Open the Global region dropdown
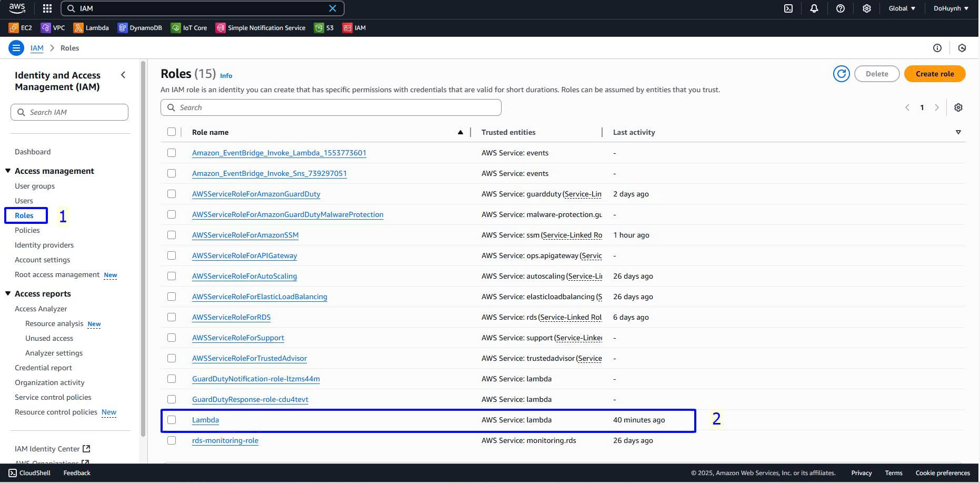This screenshot has width=980, height=483. pos(902,8)
